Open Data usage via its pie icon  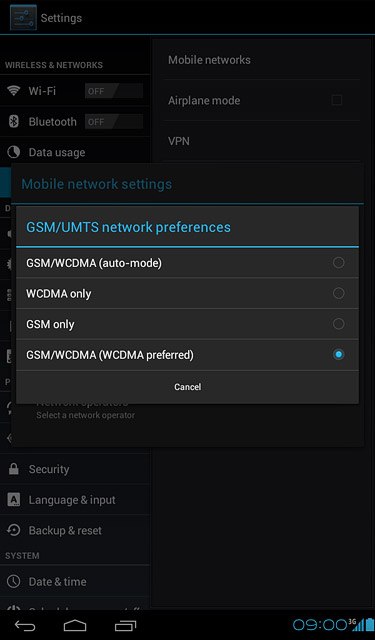point(13,152)
